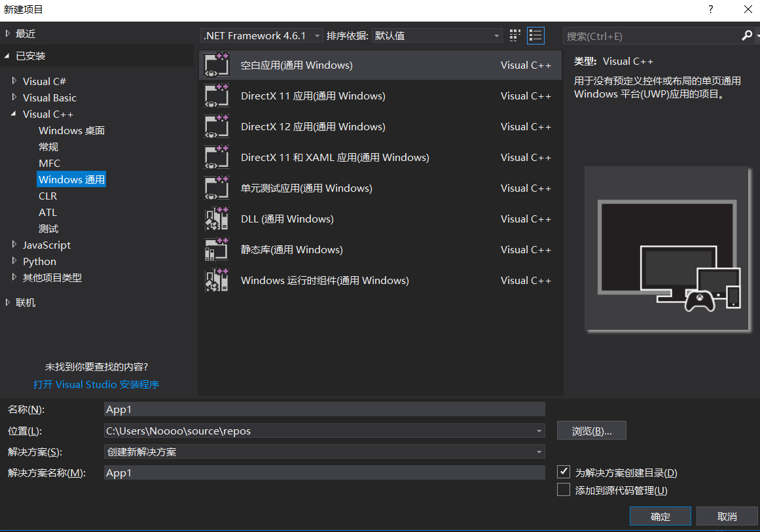Select Windows 通用 category
This screenshot has width=760, height=532.
point(72,180)
